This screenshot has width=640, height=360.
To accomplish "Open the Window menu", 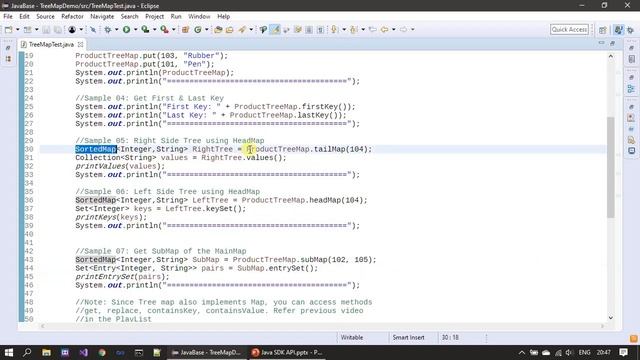I will point(199,16).
